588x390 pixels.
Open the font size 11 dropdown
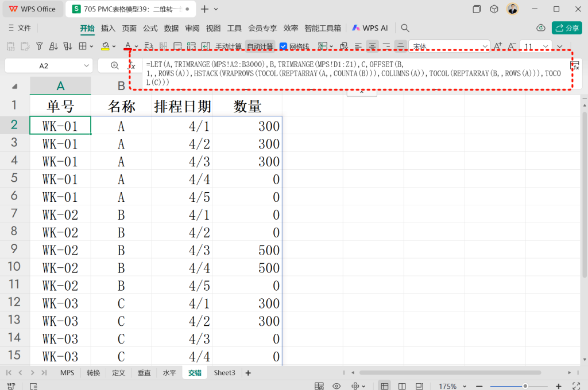(546, 47)
